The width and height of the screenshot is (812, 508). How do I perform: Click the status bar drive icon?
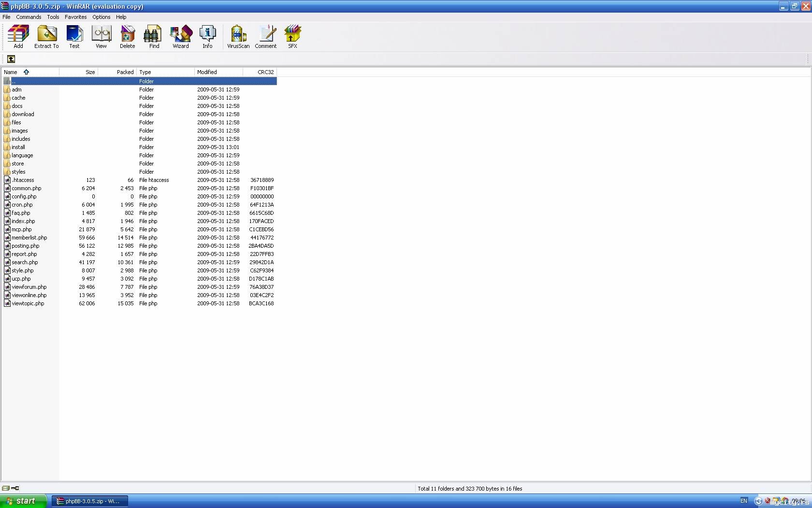6,488
